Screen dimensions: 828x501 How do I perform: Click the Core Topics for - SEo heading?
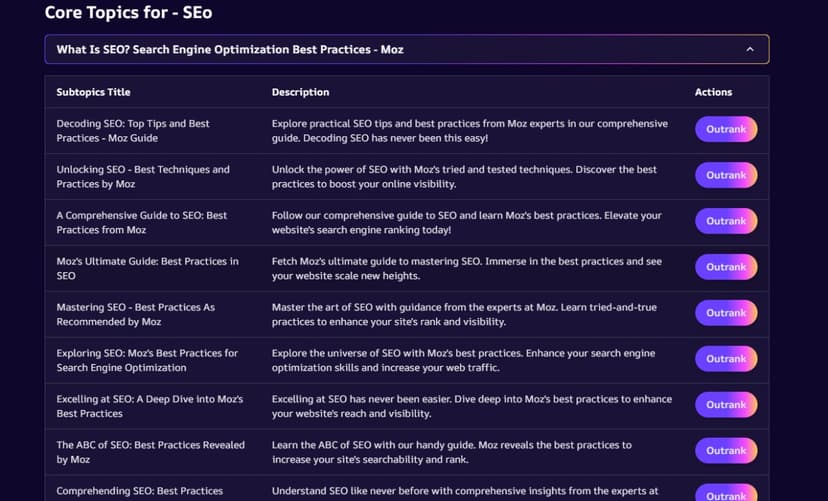(x=128, y=12)
